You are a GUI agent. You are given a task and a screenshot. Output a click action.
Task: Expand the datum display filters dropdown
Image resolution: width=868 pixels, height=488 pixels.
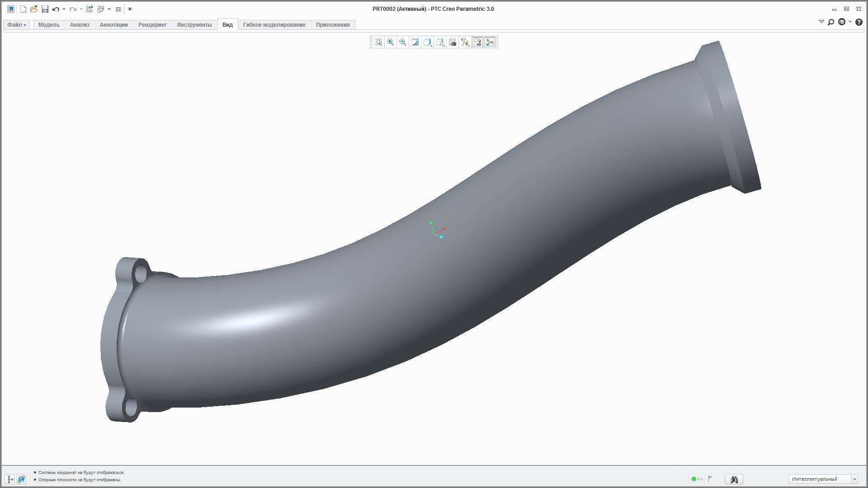tap(465, 42)
